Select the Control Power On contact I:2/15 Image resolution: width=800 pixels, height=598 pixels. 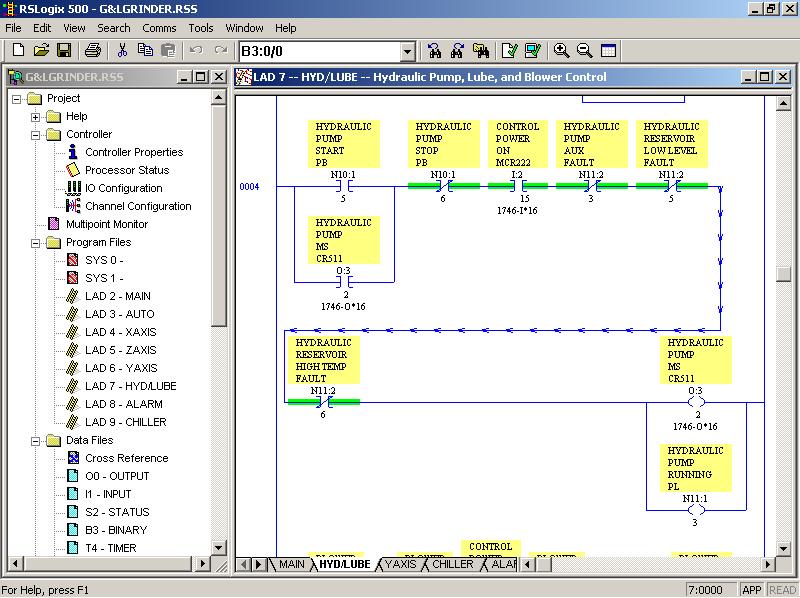[x=517, y=186]
